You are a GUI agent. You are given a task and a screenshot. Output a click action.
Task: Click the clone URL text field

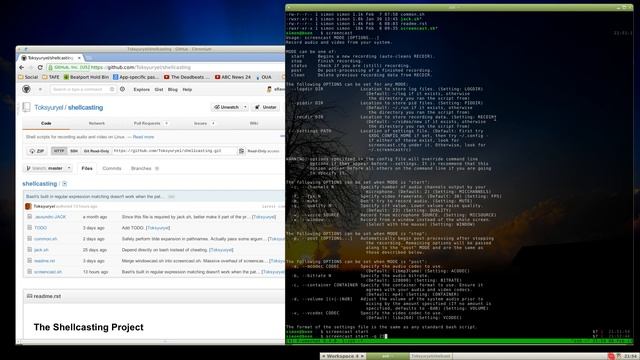click(x=174, y=151)
